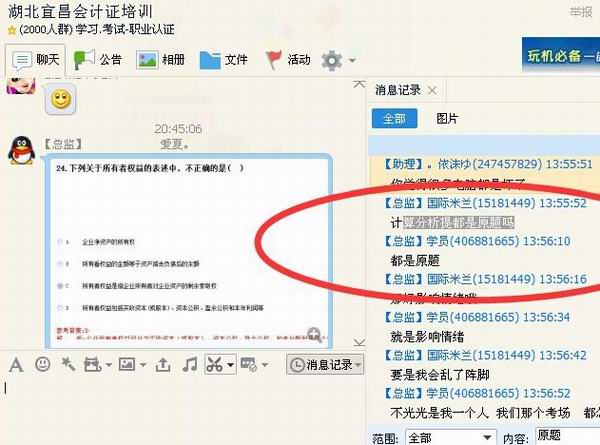Viewport: 600px width, 445px height.
Task: Open the 相册 album tab
Action: [x=160, y=60]
